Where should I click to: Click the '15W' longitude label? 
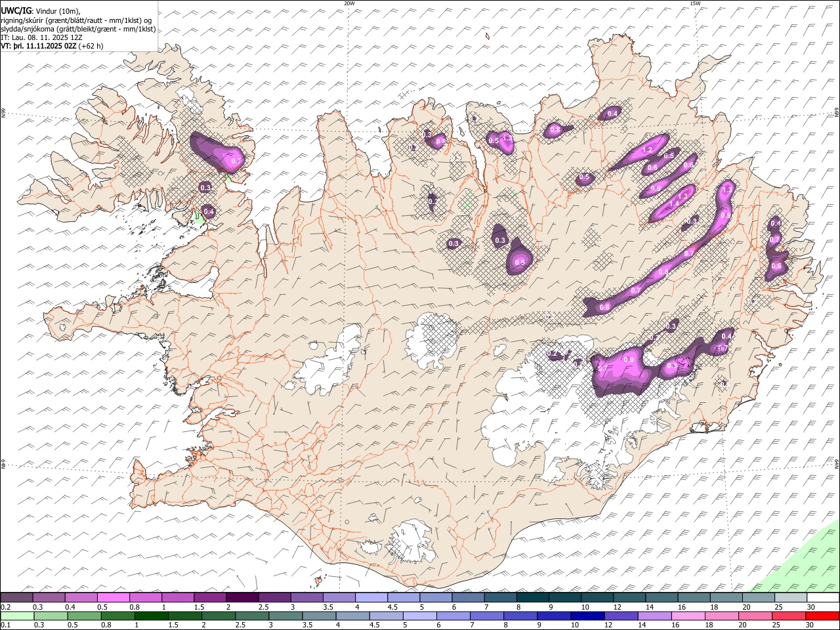[x=695, y=3]
